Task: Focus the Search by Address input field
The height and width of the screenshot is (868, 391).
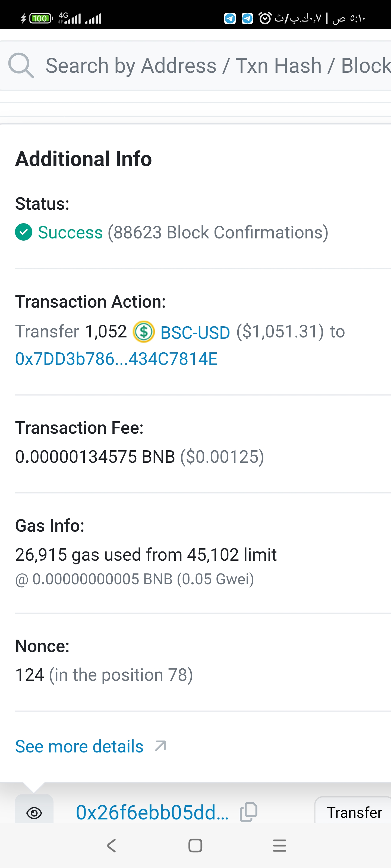Action: 216,65
